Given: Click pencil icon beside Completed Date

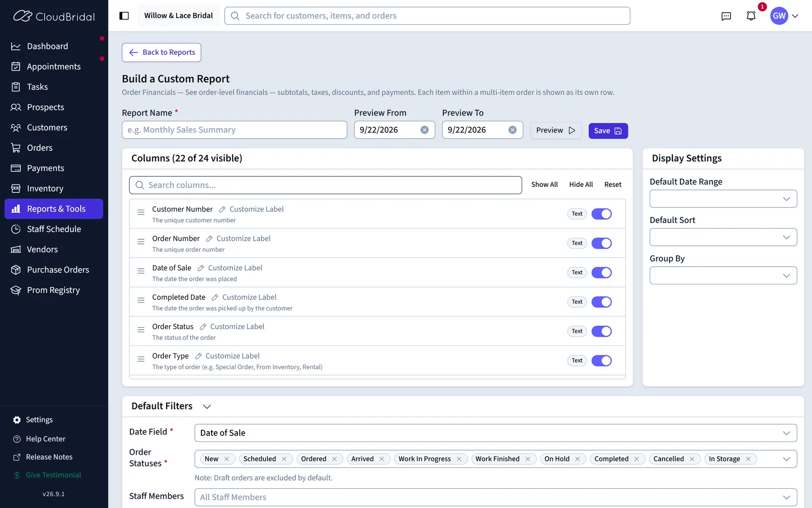Looking at the screenshot, I should [x=215, y=298].
